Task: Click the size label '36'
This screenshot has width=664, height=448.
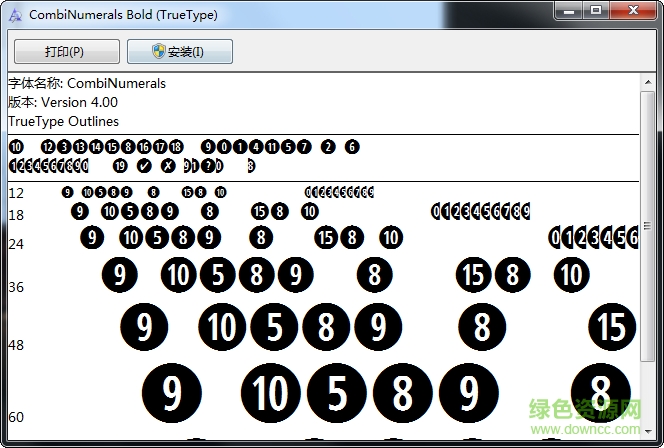Action: (x=16, y=288)
